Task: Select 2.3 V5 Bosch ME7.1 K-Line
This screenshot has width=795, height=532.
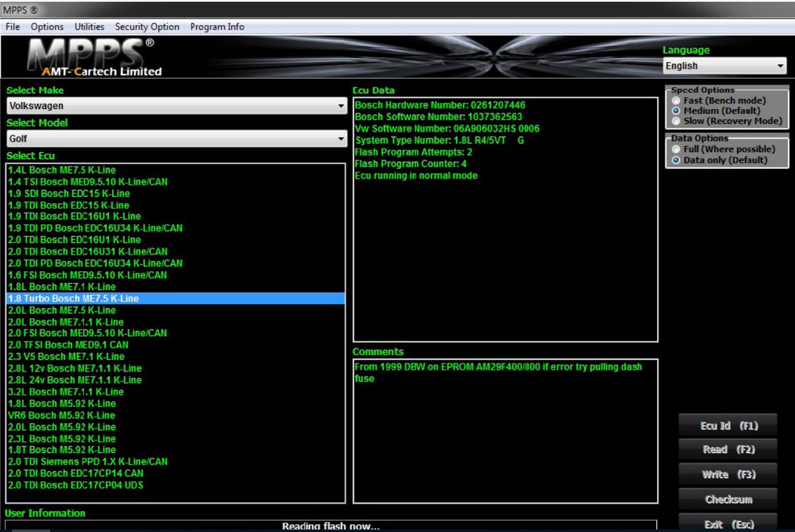Action: 176,357
